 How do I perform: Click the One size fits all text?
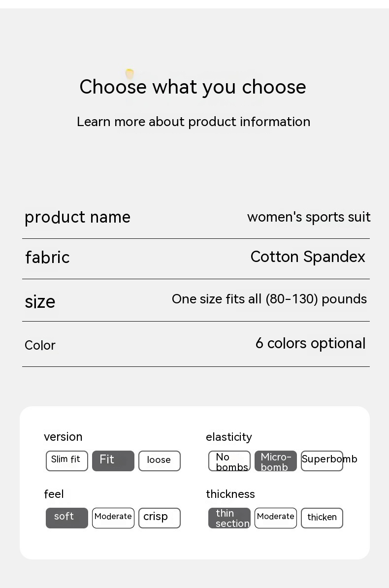coord(269,299)
